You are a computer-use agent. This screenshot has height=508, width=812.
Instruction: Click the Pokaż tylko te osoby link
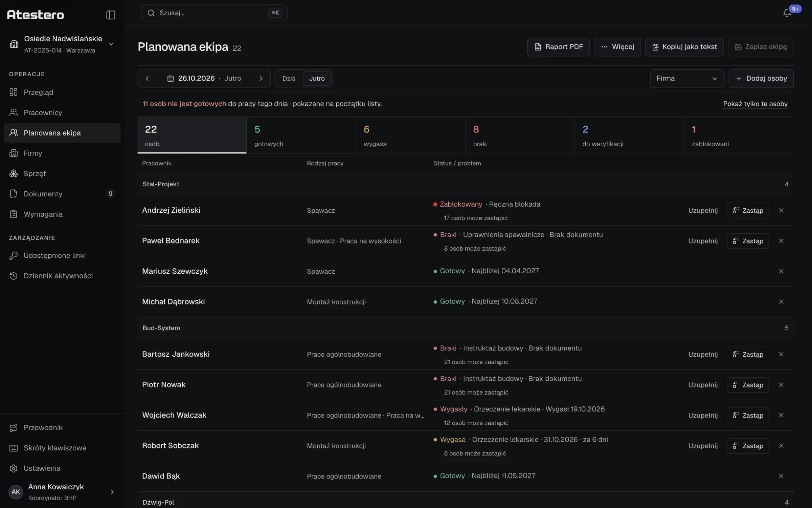pyautogui.click(x=755, y=104)
